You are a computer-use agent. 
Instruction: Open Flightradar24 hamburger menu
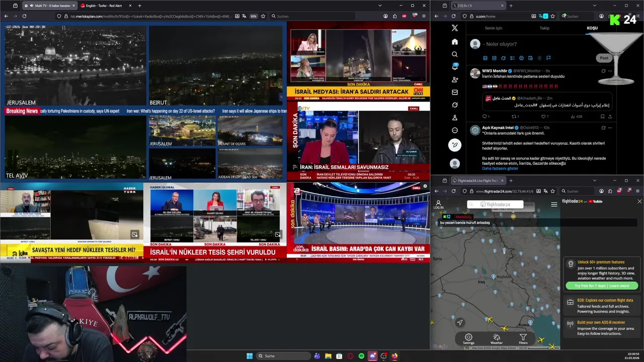(x=554, y=204)
